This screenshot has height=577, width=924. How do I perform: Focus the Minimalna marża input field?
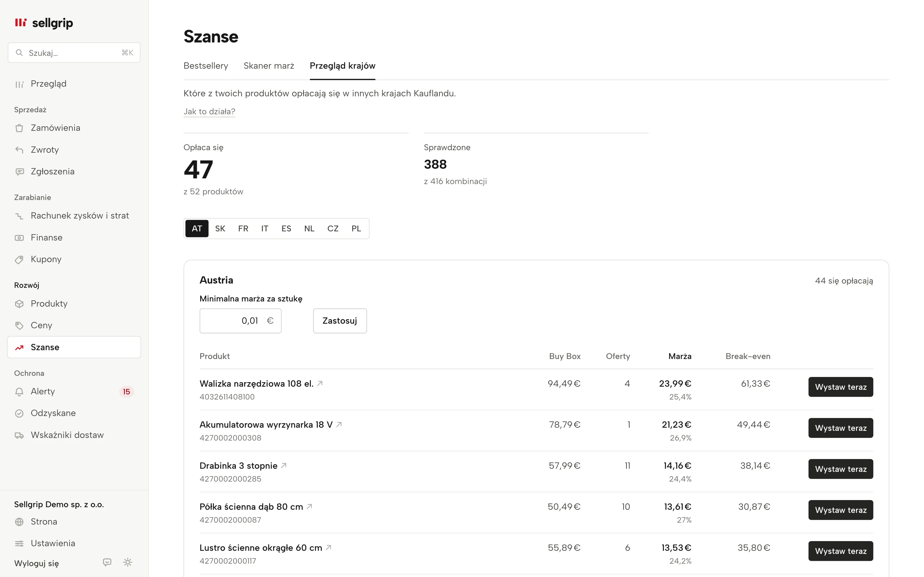click(240, 321)
